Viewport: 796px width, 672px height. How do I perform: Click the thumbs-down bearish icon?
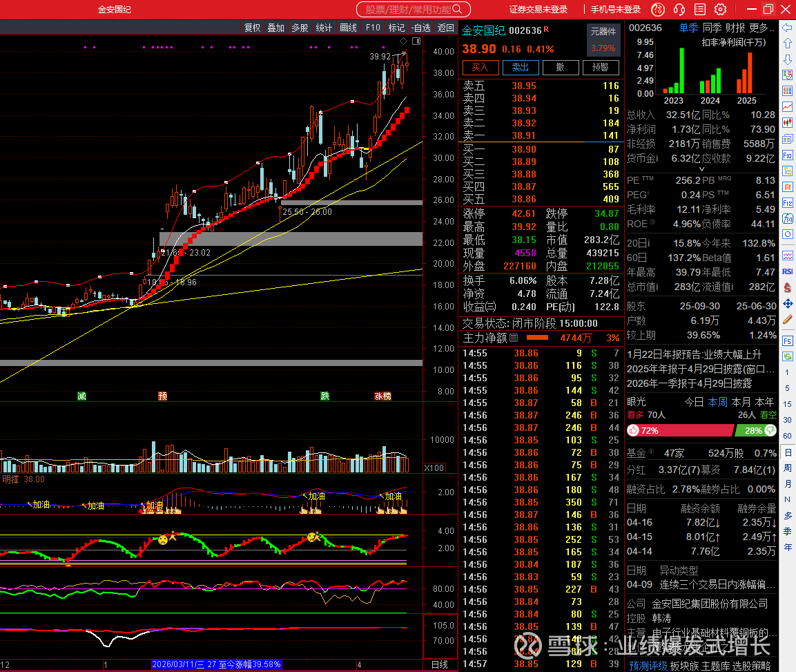click(770, 430)
